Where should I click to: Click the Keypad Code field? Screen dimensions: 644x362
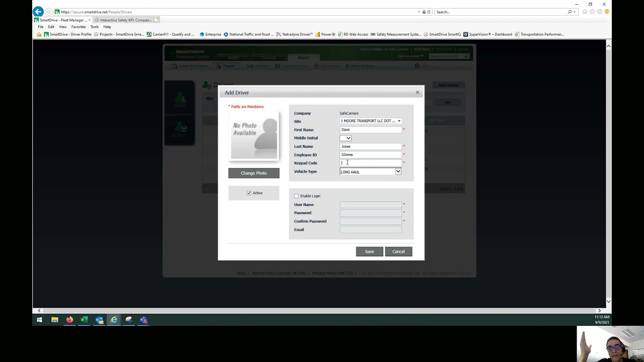pos(371,163)
